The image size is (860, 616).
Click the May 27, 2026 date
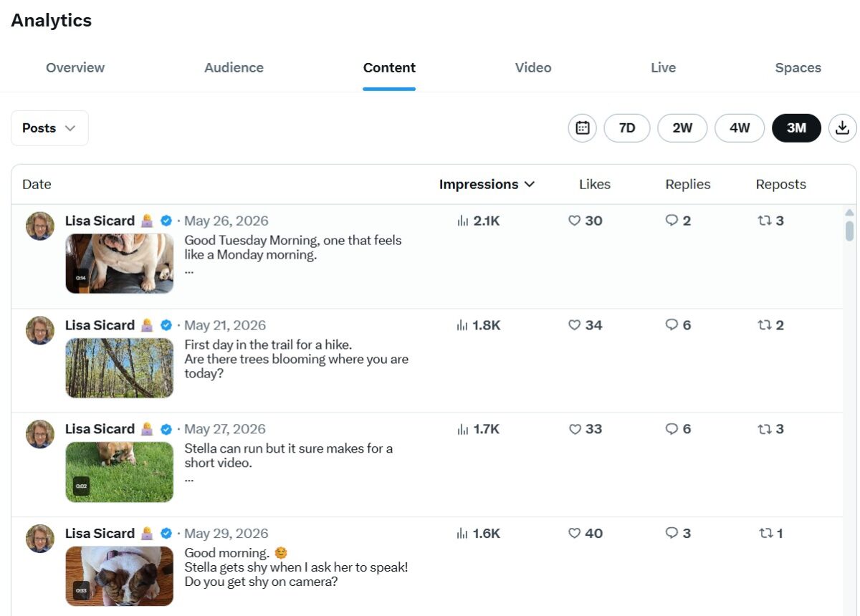225,430
